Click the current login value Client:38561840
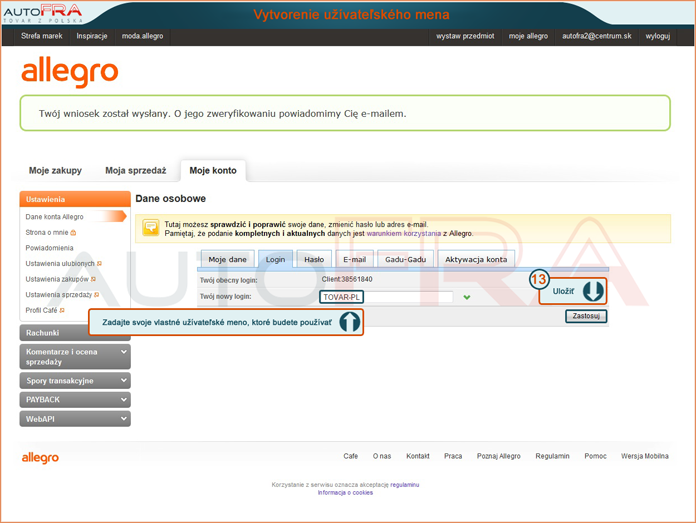Screen dimensions: 696x523 click(x=347, y=279)
